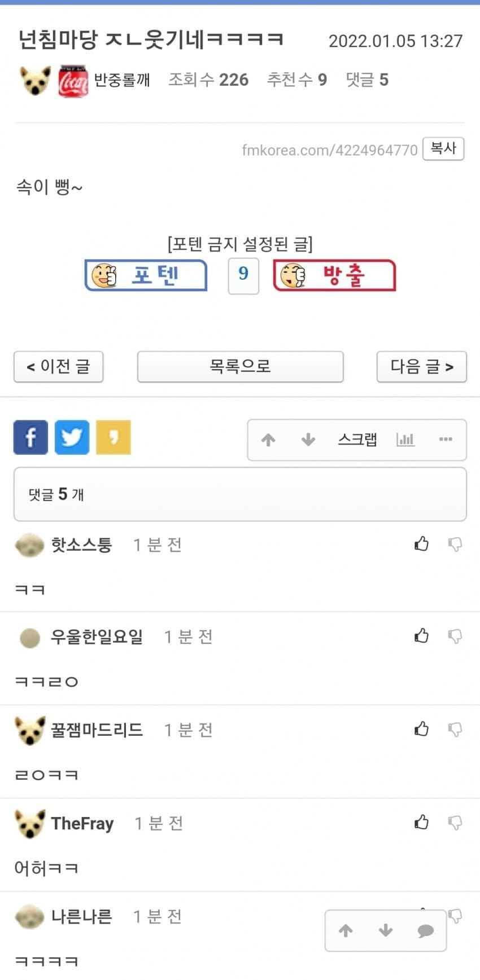Go to previous post with 이전 글
The image size is (480, 980).
pos(58,367)
